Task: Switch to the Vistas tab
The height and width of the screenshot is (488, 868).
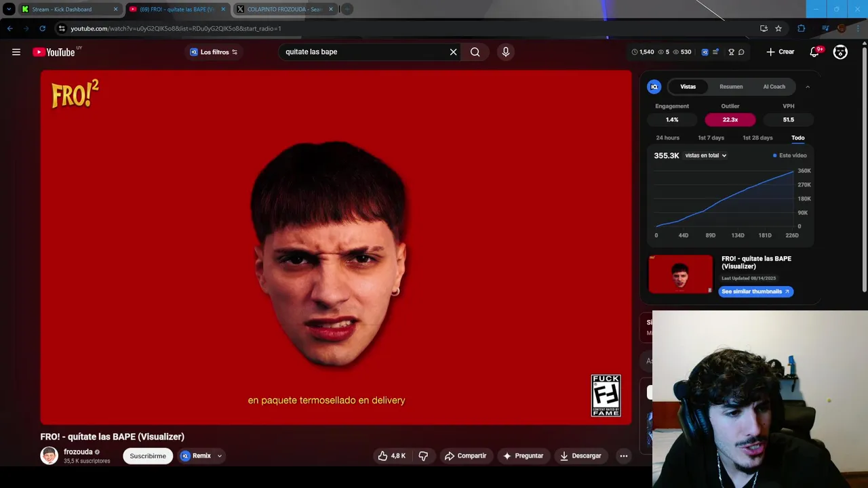Action: click(x=688, y=87)
